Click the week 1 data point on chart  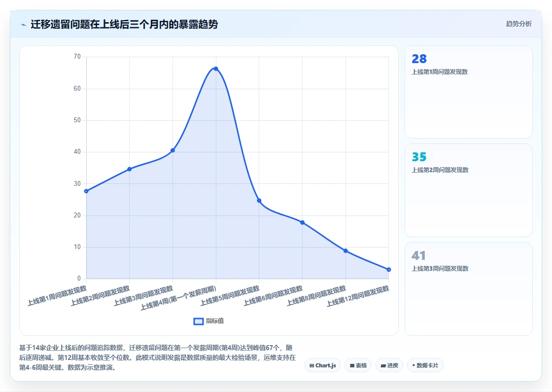pyautogui.click(x=86, y=191)
